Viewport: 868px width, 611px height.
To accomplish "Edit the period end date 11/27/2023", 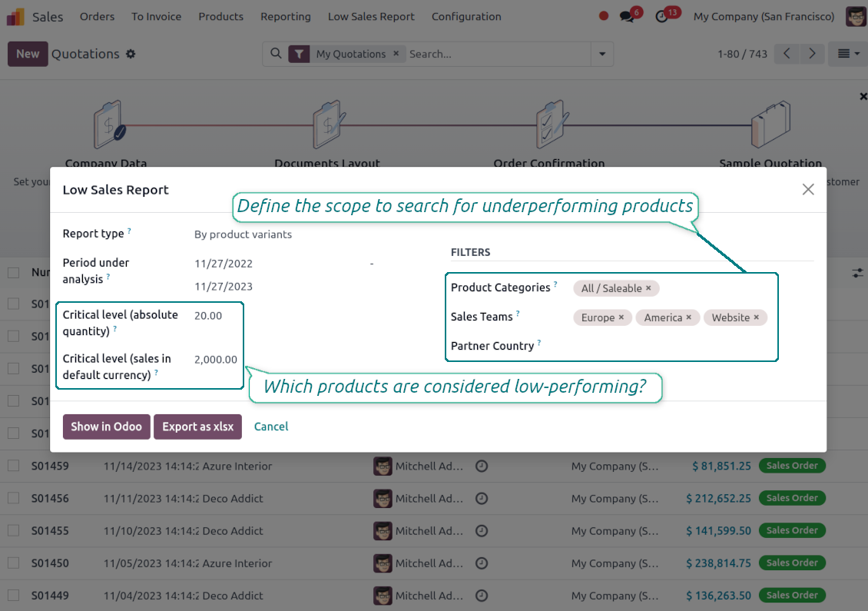I will tap(224, 287).
